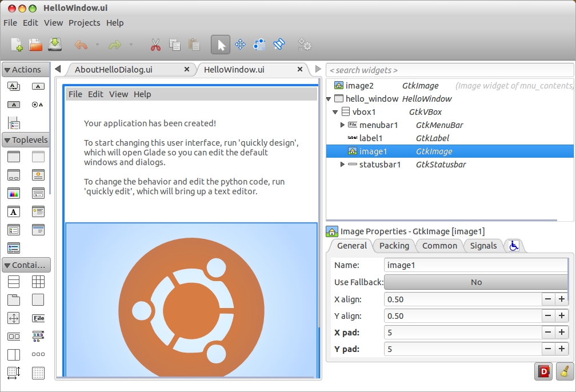Screen dimensions: 576x392
Task: Pick the Menu Bar 'File' container icon
Action: tap(38, 318)
